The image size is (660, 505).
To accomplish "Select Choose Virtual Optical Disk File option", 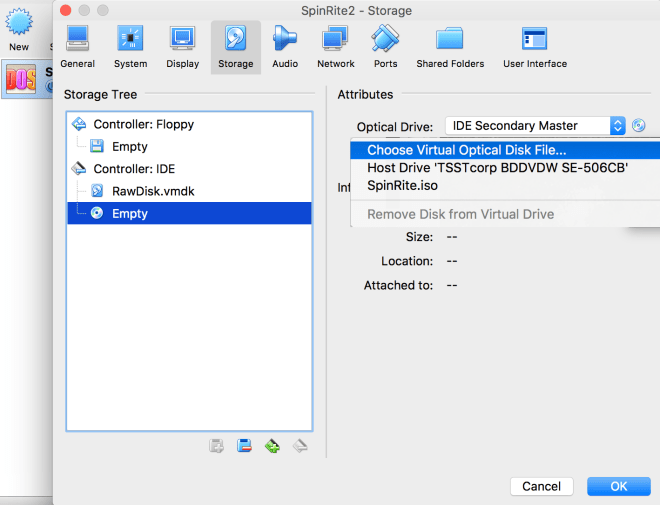I will [466, 150].
